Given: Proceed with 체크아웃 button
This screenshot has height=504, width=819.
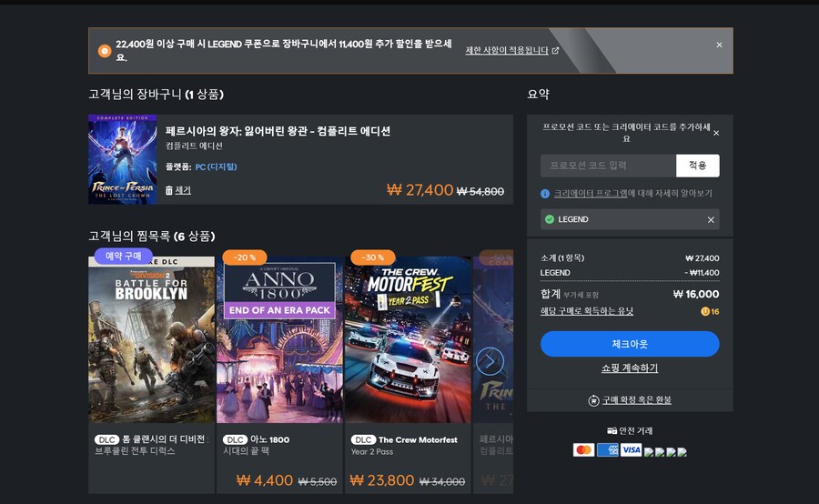Looking at the screenshot, I should pos(630,344).
